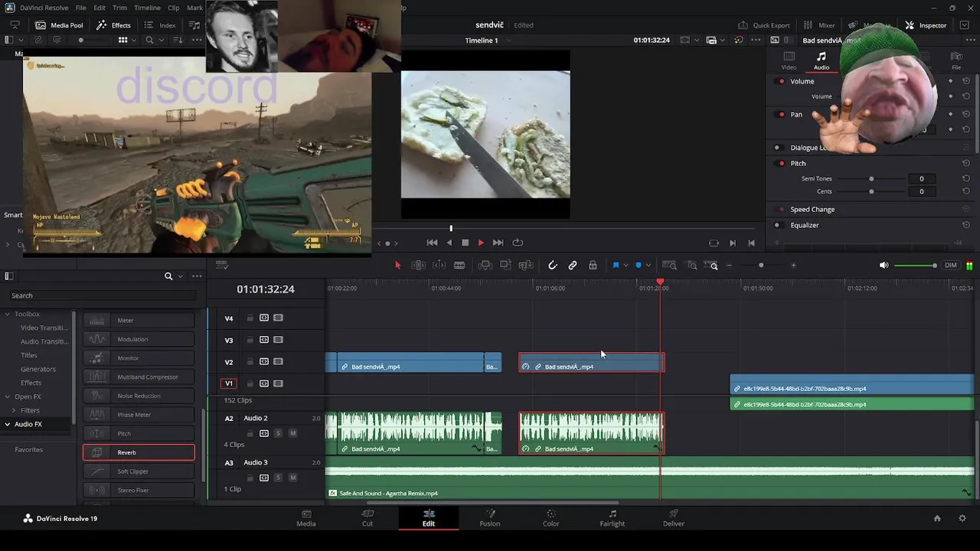
Task: Mute the Audio 2 track M button
Action: [x=292, y=433]
